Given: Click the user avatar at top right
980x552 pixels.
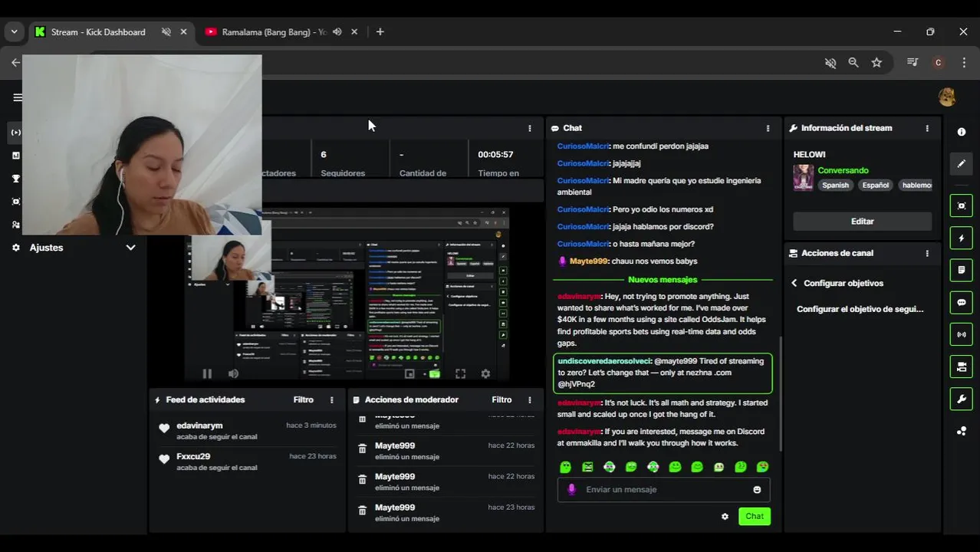Looking at the screenshot, I should click(947, 97).
